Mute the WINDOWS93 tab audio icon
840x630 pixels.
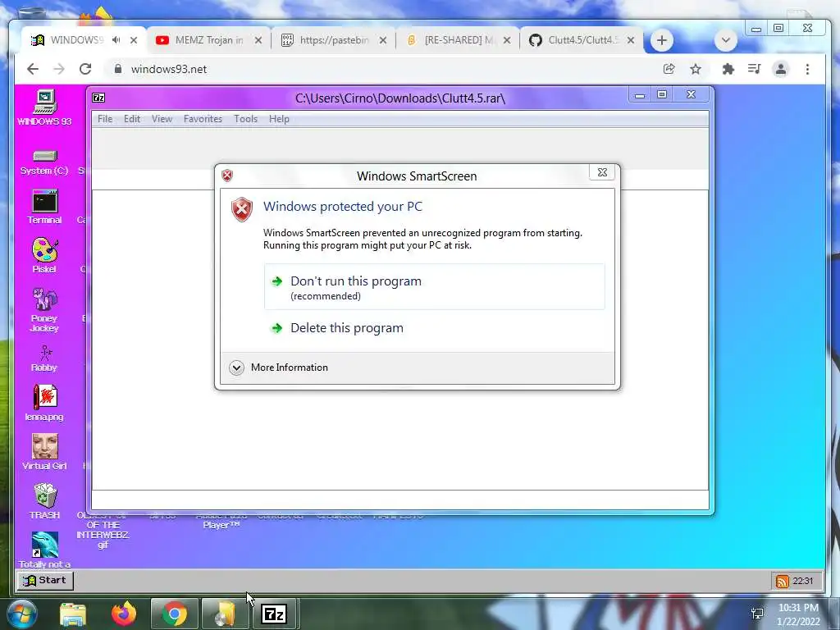116,40
